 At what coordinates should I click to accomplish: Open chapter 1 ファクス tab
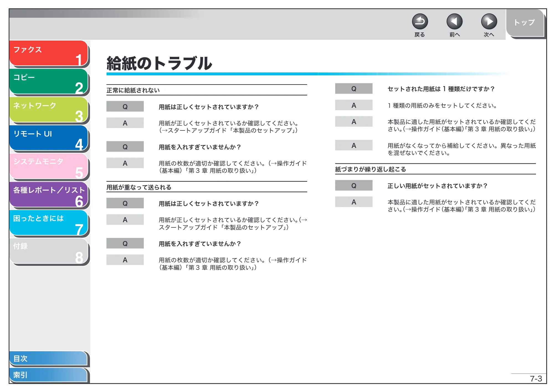point(48,53)
